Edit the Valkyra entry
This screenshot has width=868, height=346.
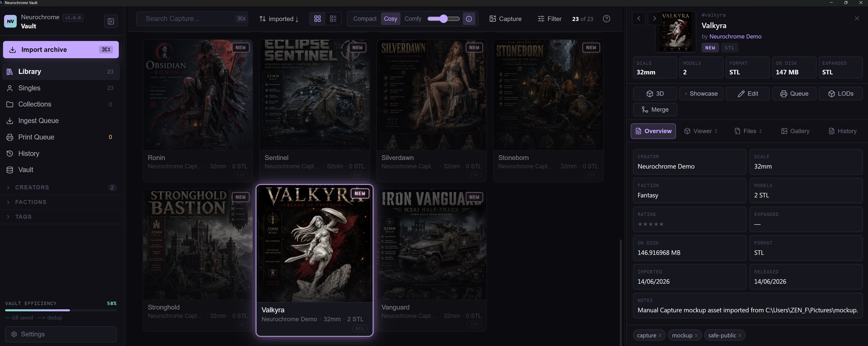pos(747,94)
